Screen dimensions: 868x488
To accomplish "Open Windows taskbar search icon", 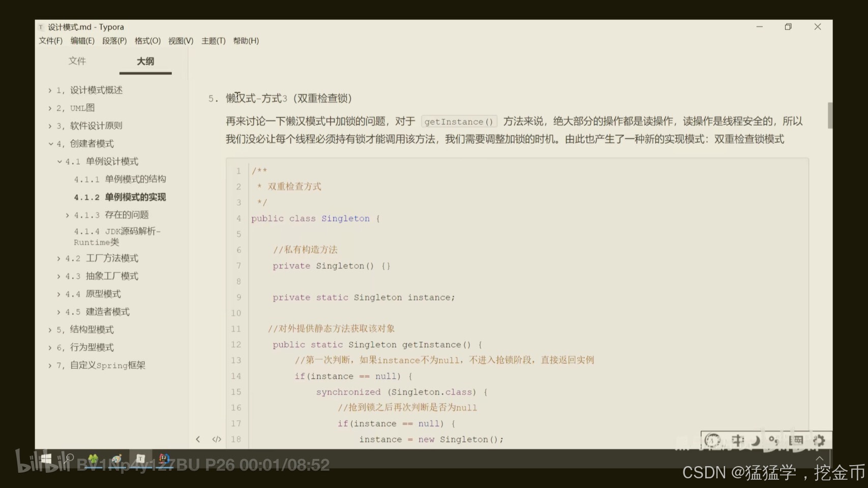I will click(69, 459).
